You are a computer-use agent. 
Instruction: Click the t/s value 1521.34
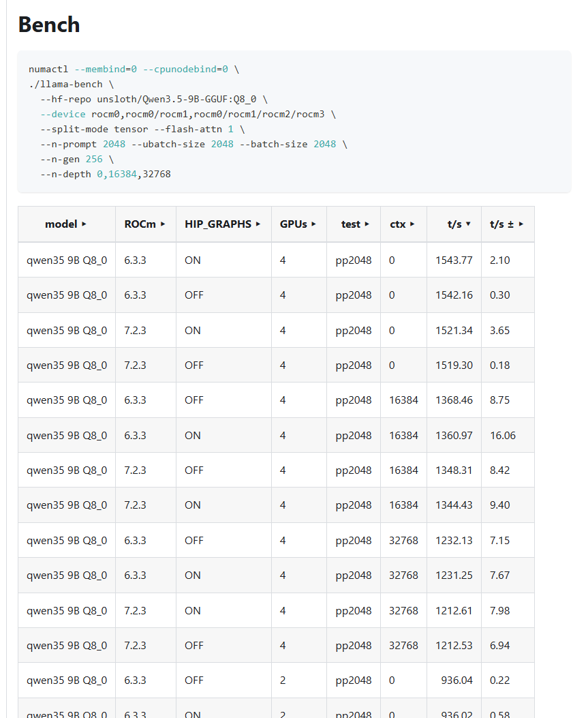tap(454, 330)
